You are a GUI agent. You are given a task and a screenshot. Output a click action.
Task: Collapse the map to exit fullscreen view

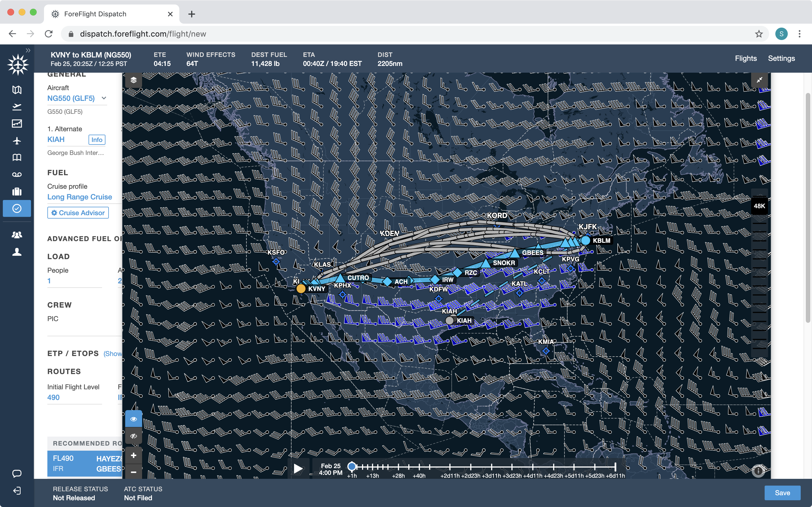(x=759, y=80)
